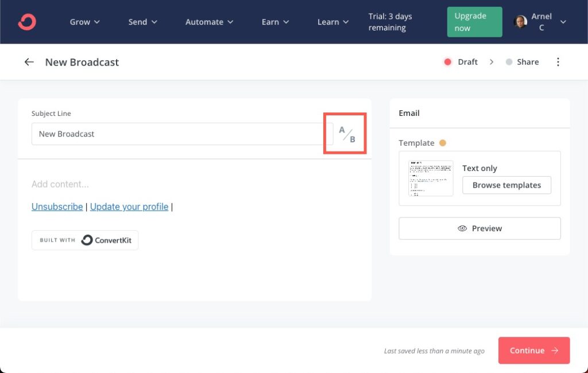This screenshot has width=588, height=373.
Task: Open the three-dot broadcast options menu
Action: click(558, 61)
